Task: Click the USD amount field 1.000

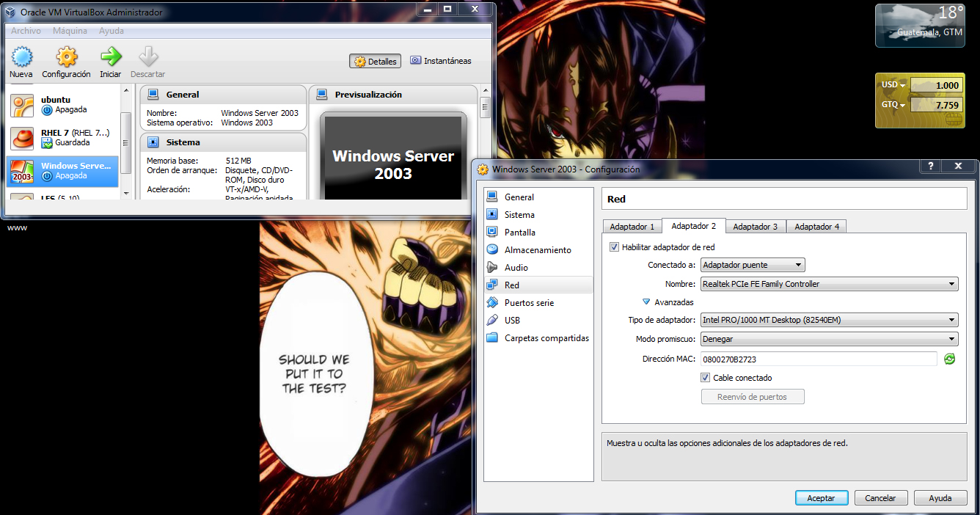Action: (x=936, y=85)
